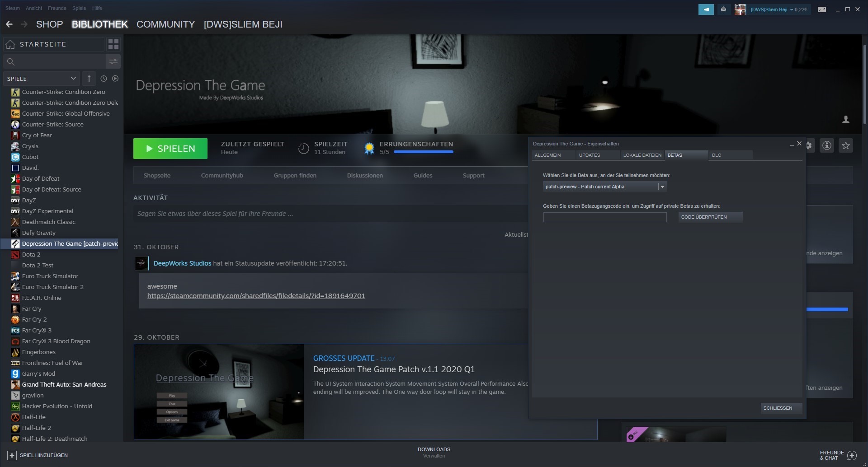Click the Dota 2 game icon

15,254
